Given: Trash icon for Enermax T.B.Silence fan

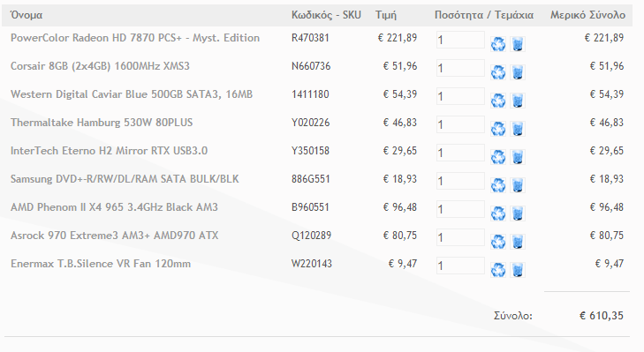Looking at the screenshot, I should click(x=518, y=270).
